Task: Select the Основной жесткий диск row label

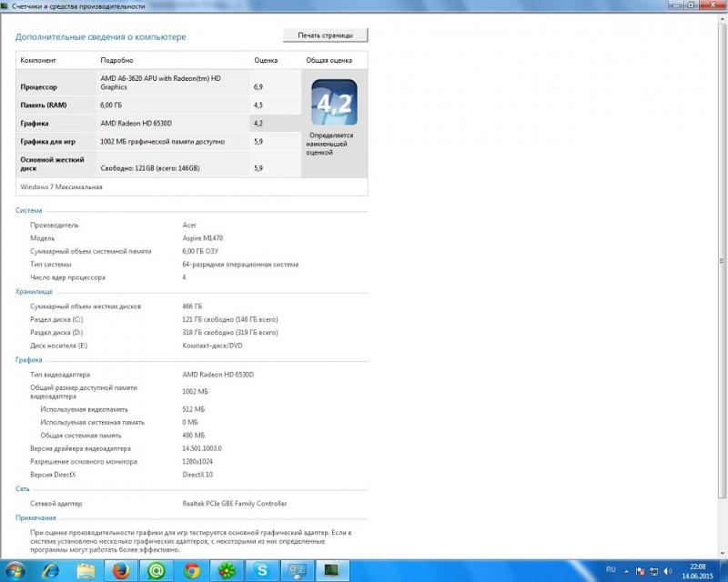Action: coord(52,164)
